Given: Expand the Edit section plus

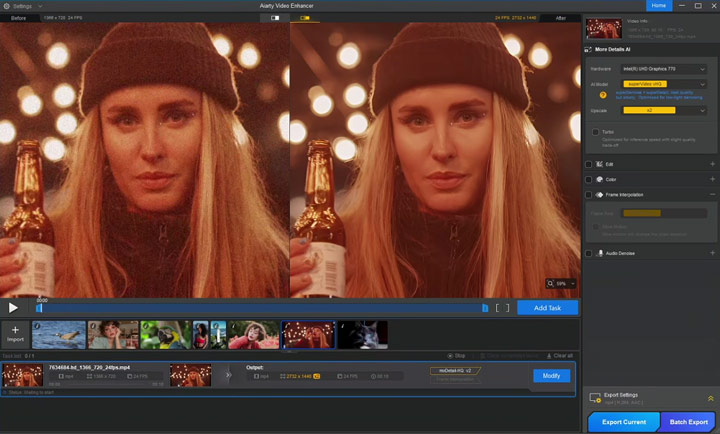Looking at the screenshot, I should pyautogui.click(x=712, y=164).
